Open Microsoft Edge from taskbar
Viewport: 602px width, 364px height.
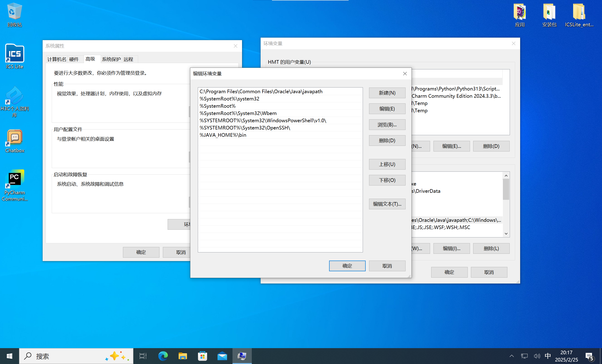(163, 356)
